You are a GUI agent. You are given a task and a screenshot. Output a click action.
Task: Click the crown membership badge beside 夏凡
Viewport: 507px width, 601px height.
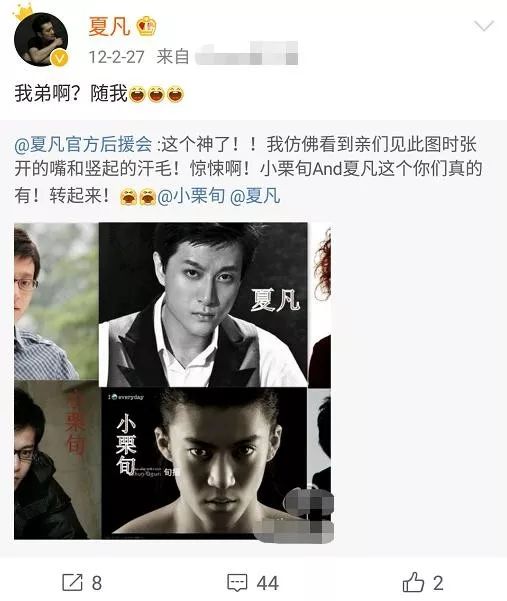(146, 27)
